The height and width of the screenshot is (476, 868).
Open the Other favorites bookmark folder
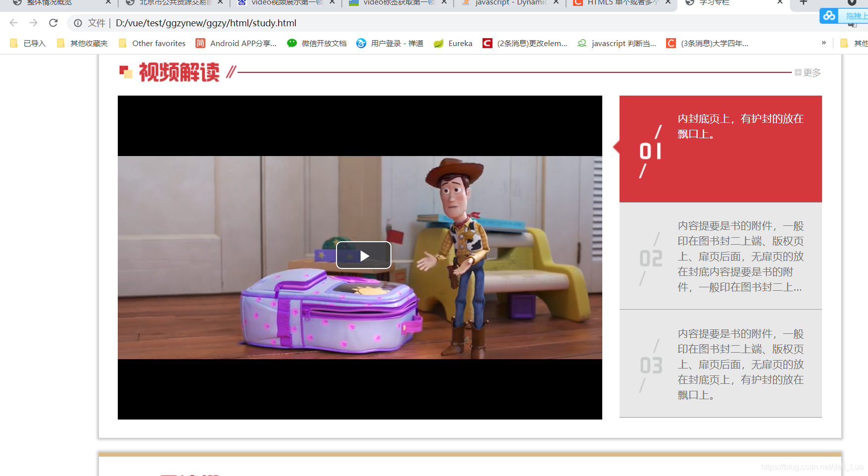click(x=152, y=43)
